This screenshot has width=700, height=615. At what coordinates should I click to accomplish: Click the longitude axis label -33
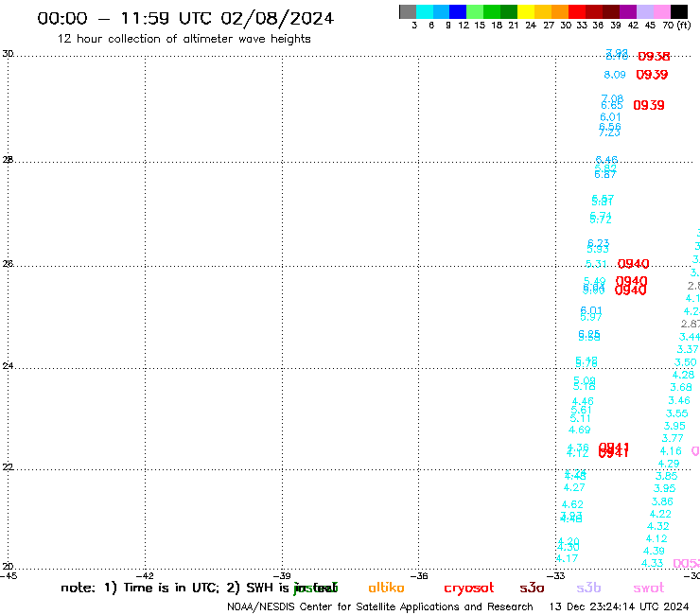point(557,575)
